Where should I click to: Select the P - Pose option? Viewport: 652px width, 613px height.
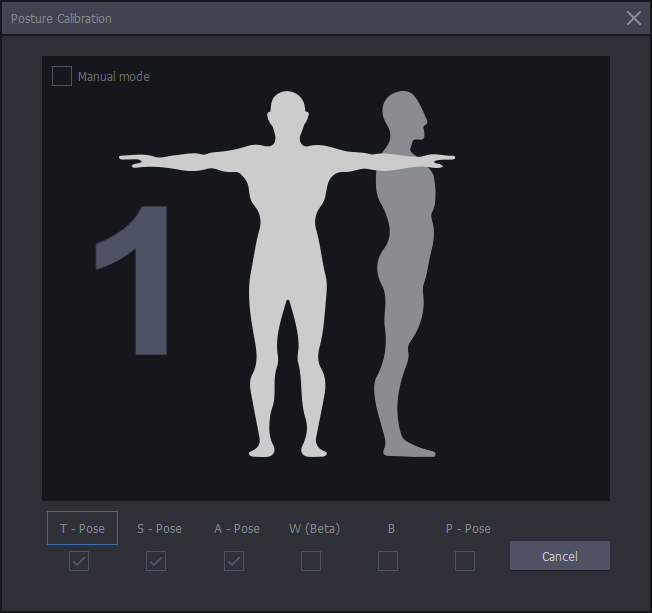[x=468, y=528]
